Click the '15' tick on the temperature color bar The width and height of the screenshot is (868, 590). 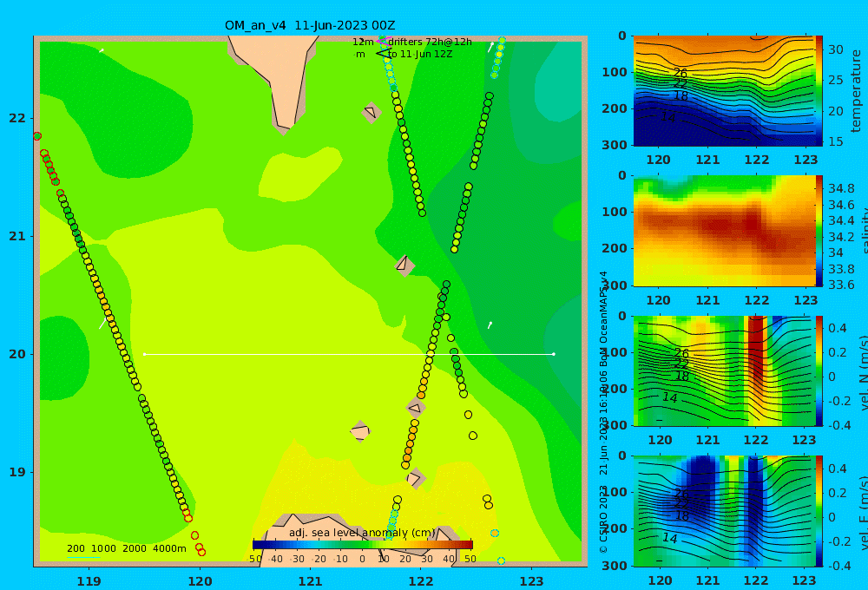coord(835,141)
